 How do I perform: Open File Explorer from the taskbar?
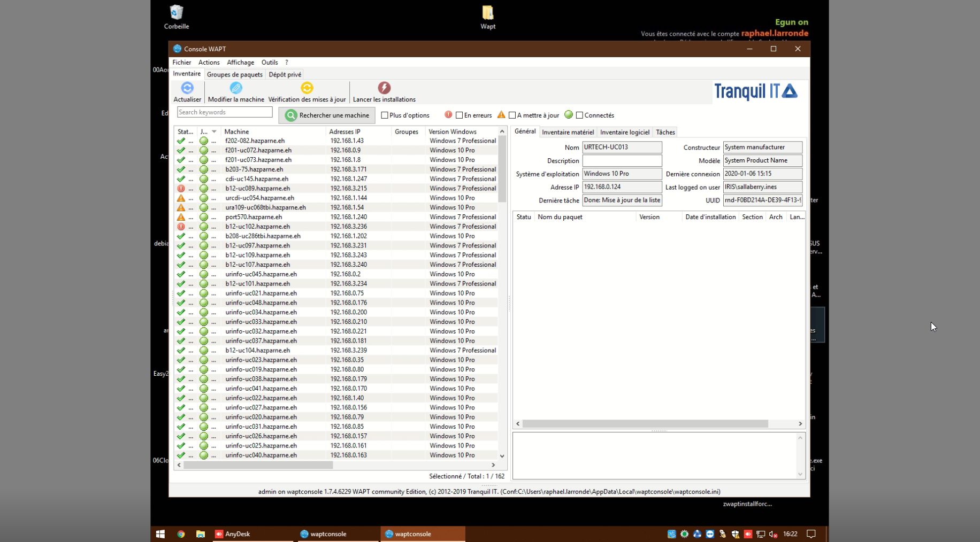[201, 534]
